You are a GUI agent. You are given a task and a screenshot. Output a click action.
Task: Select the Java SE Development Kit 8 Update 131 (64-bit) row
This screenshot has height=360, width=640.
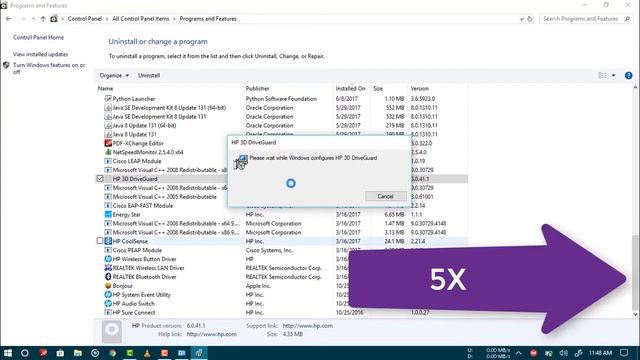pyautogui.click(x=282, y=108)
